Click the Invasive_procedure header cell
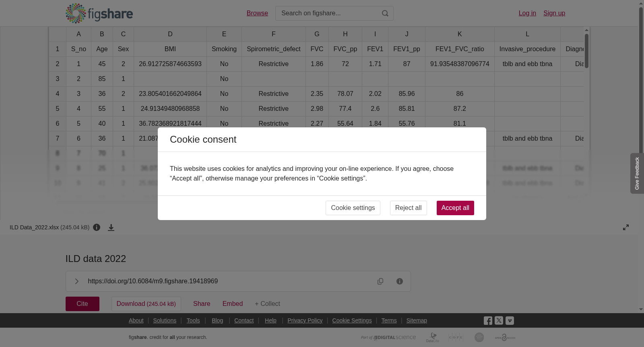 527,49
